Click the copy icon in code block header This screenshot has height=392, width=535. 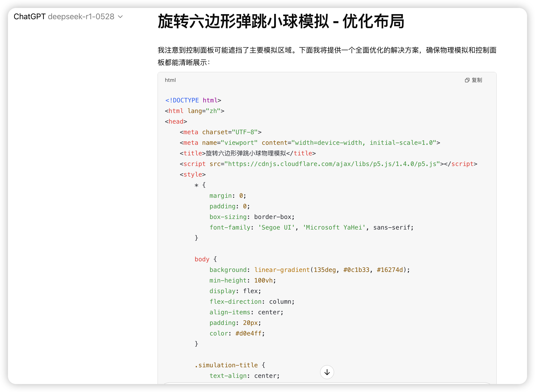467,80
